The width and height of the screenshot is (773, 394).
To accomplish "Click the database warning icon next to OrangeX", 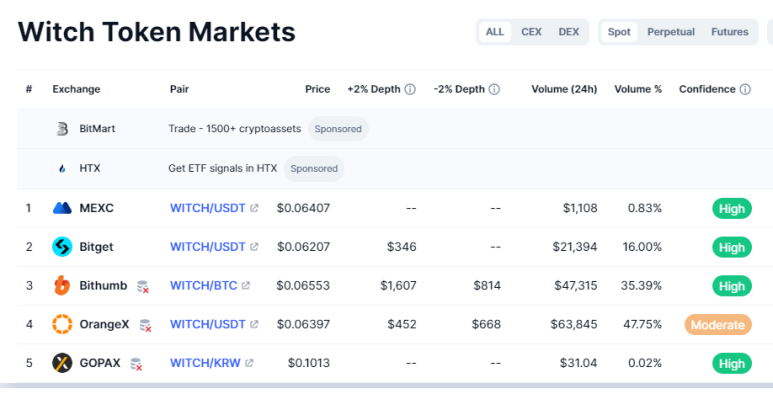I will coord(145,325).
